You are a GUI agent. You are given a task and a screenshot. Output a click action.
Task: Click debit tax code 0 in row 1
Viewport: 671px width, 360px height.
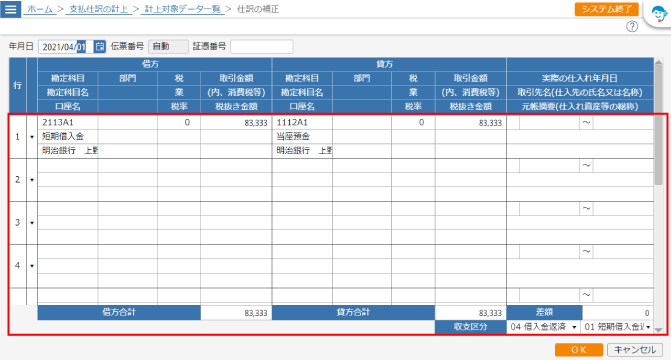click(x=178, y=122)
